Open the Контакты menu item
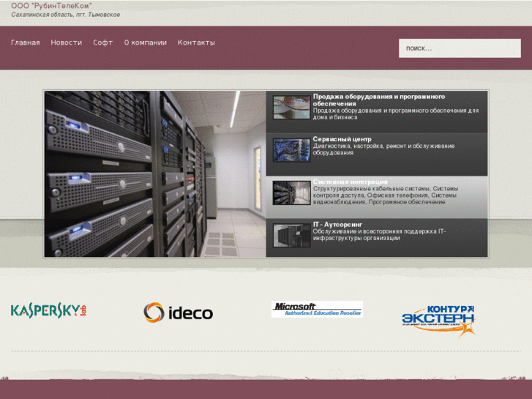Screen dimensions: 532x399 pos(196,42)
